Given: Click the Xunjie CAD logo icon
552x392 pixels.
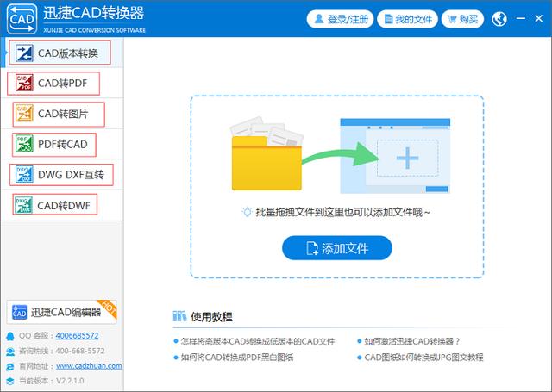Looking at the screenshot, I should click(22, 19).
